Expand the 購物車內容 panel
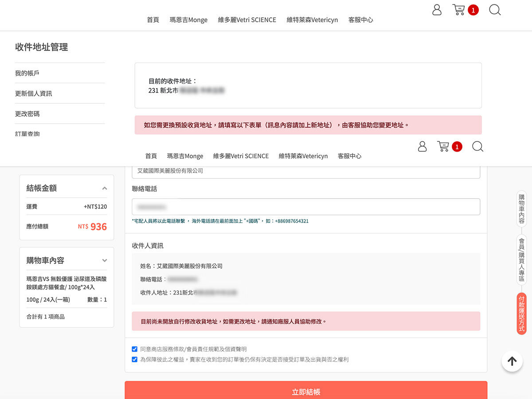532x399 pixels. tap(105, 261)
